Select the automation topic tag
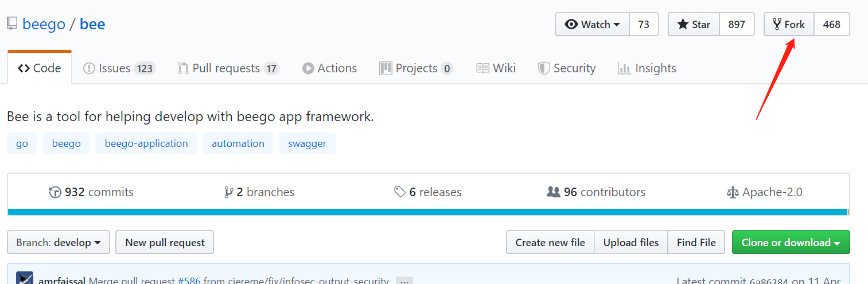This screenshot has width=868, height=284. 238,143
